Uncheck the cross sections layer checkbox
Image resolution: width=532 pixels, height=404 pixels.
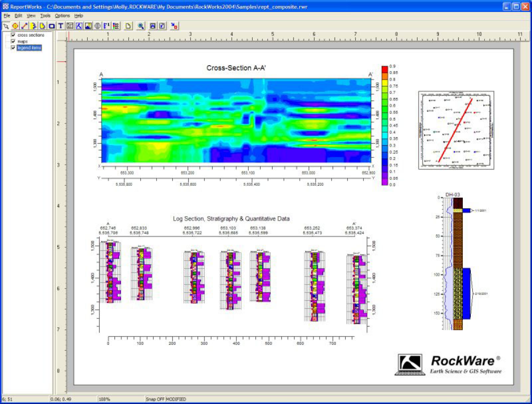coord(13,35)
